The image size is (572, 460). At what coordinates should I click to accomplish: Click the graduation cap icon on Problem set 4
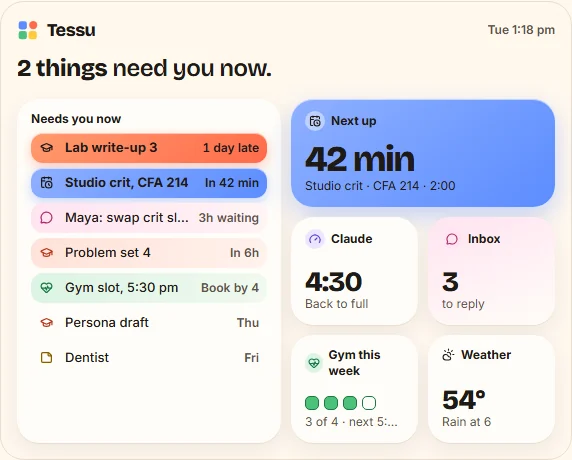(x=46, y=252)
